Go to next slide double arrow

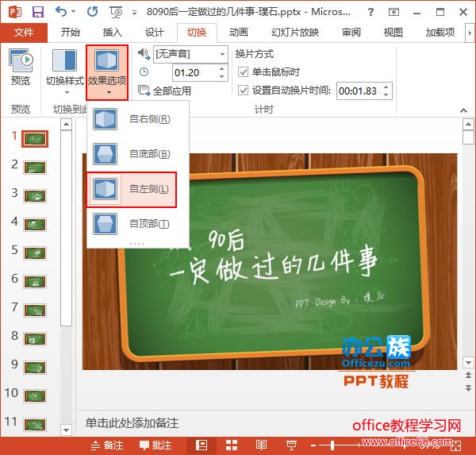pos(468,388)
